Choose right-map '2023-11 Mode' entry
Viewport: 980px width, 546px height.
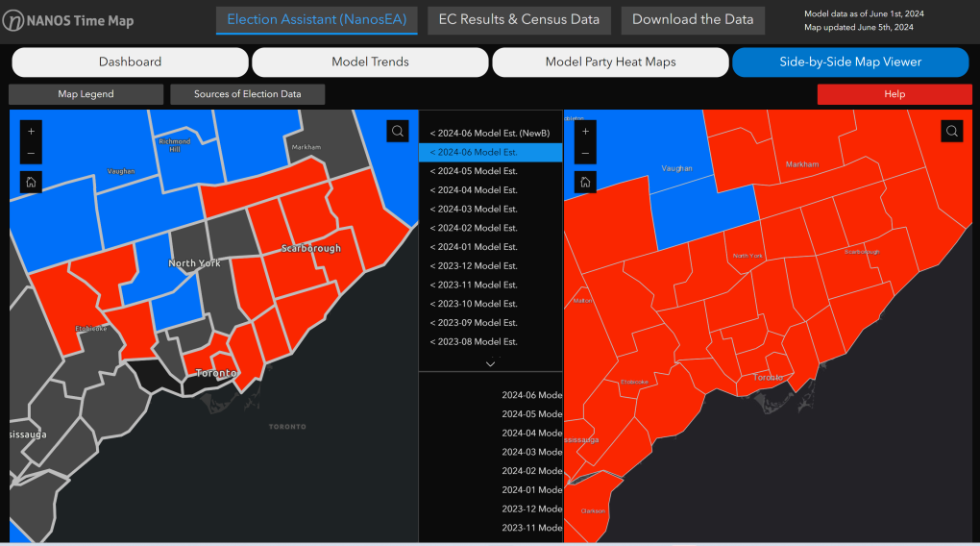(x=491, y=528)
